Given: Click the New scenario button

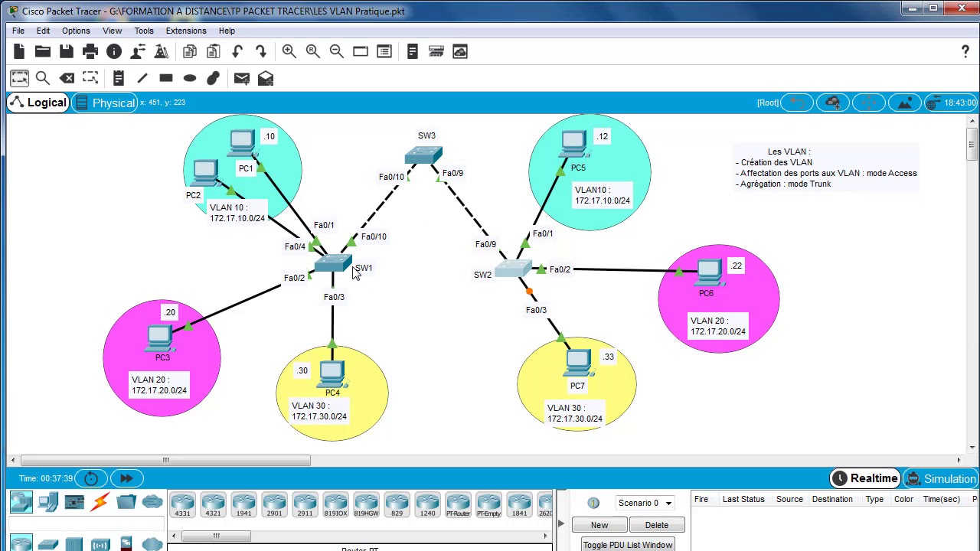Looking at the screenshot, I should pos(599,525).
